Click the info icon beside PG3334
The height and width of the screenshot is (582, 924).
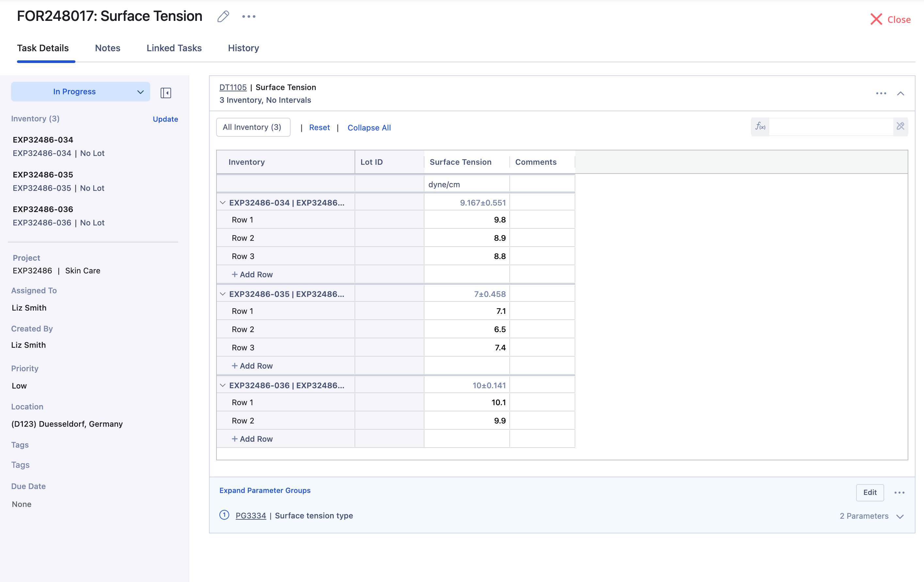coord(224,515)
